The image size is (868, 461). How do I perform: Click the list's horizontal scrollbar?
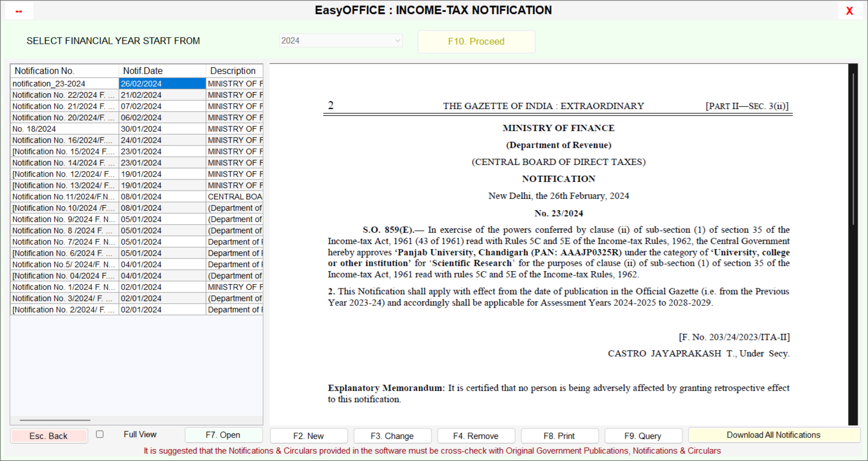55,420
